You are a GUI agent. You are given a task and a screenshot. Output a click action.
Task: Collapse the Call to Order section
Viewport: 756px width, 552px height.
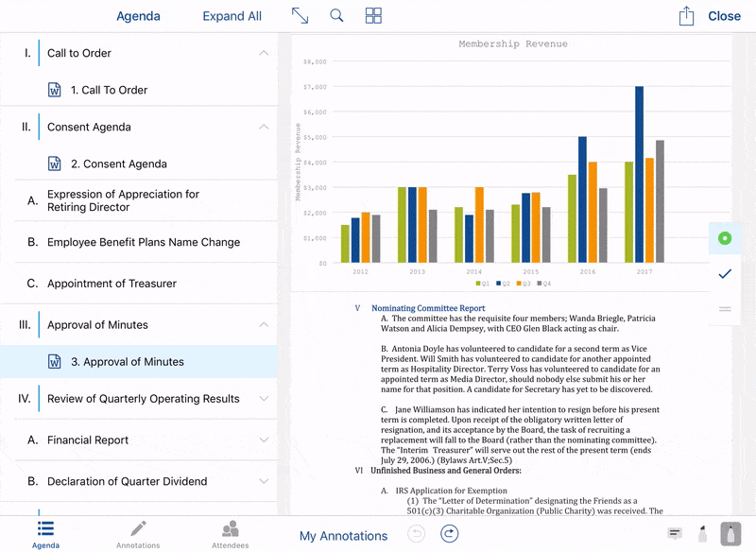(x=264, y=53)
